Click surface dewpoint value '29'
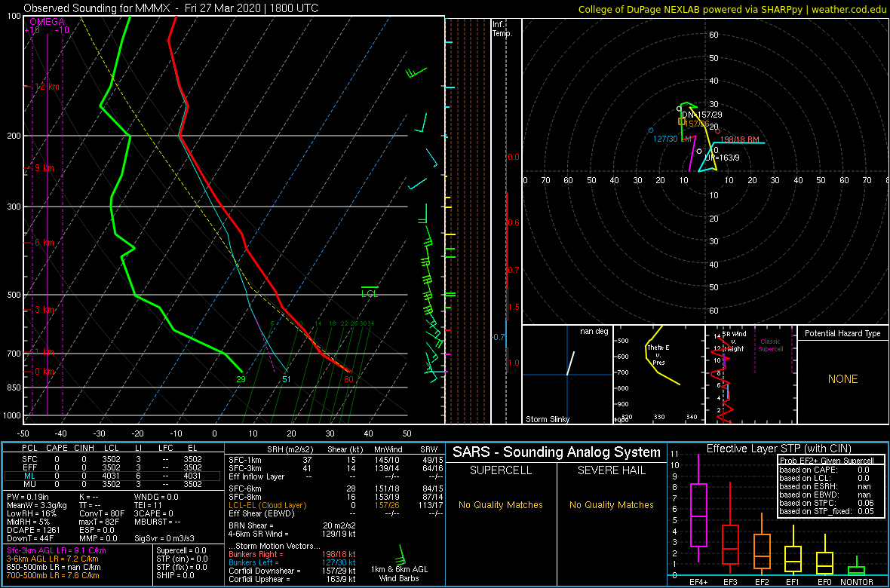 tap(241, 379)
